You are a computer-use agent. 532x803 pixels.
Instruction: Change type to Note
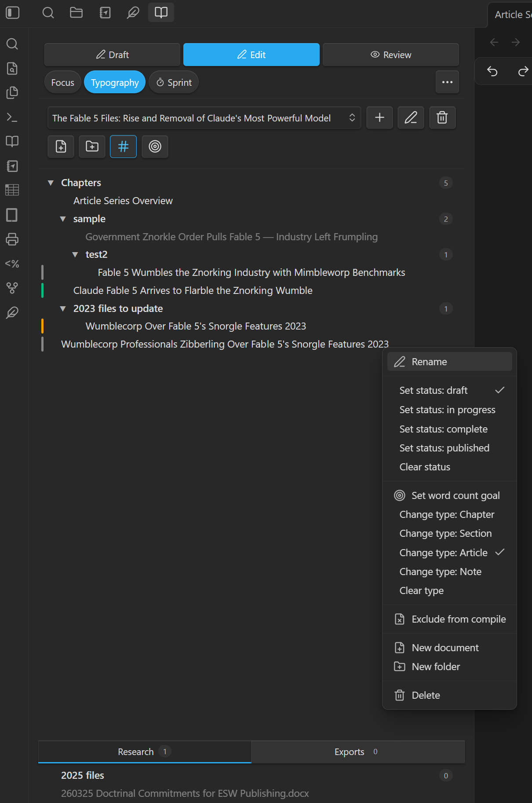tap(449, 572)
